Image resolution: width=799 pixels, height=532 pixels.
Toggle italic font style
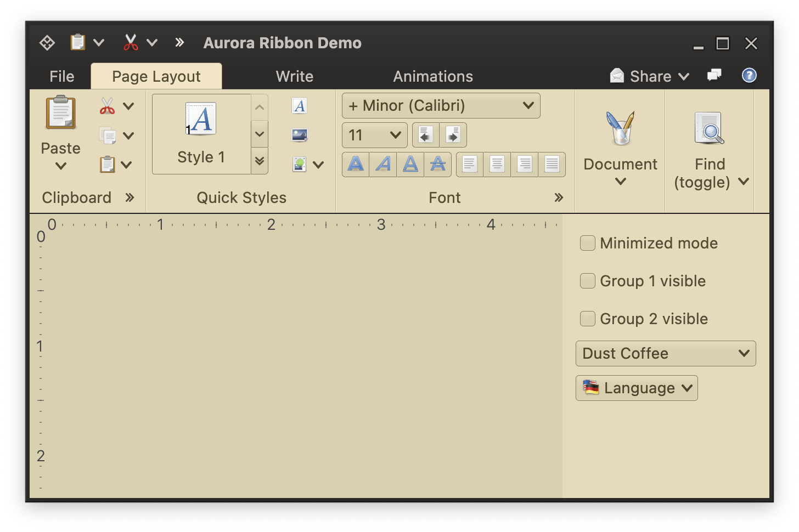384,164
